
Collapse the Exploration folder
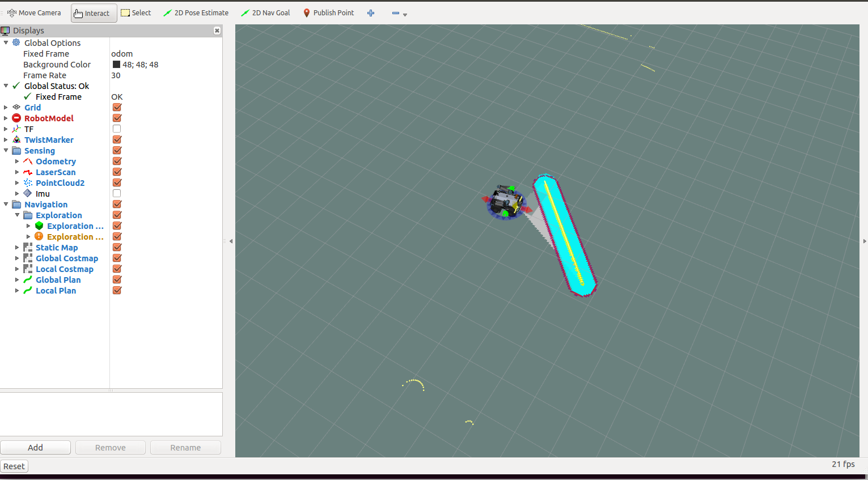(17, 215)
